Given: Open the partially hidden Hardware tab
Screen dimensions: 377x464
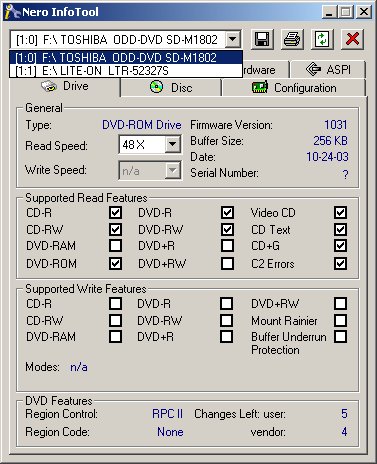Looking at the screenshot, I should (x=265, y=70).
